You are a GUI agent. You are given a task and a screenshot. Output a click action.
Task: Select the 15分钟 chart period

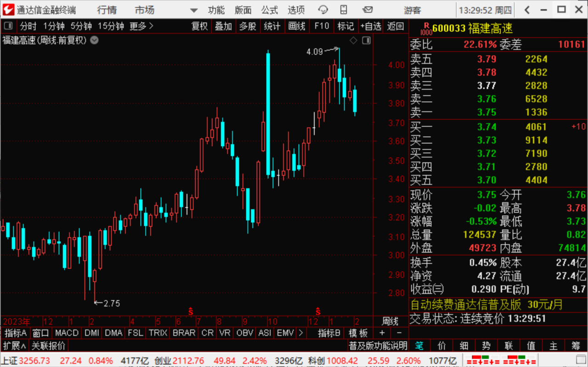click(x=111, y=27)
